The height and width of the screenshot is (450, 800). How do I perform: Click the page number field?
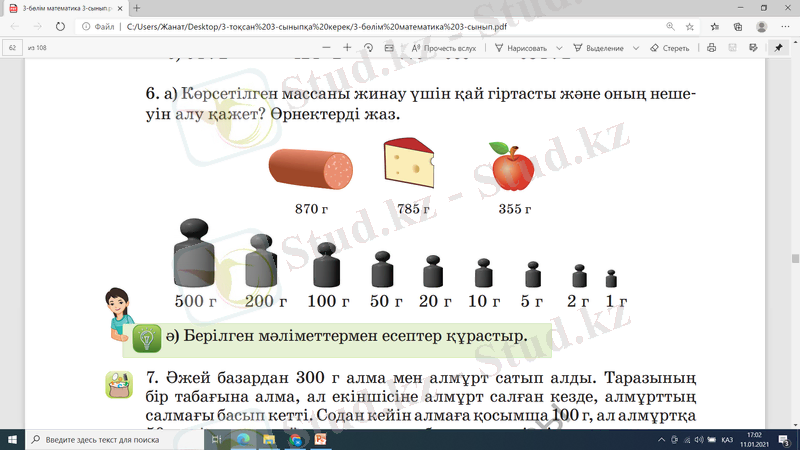click(12, 47)
